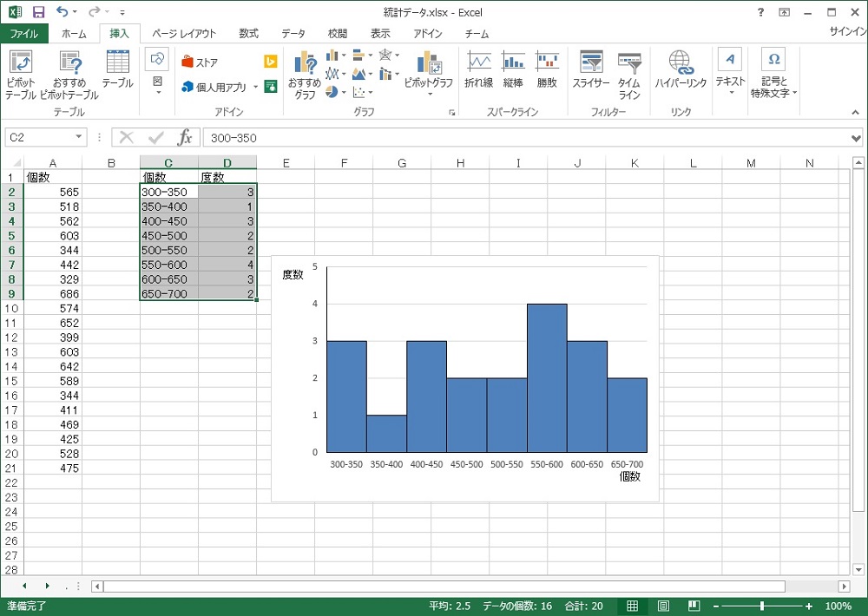The width and height of the screenshot is (868, 616).
Task: Save the workbook from quick access toolbar
Action: click(x=39, y=12)
